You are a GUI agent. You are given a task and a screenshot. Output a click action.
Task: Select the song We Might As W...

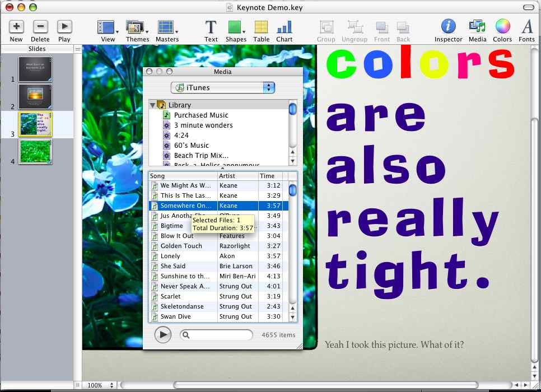[x=219, y=185]
